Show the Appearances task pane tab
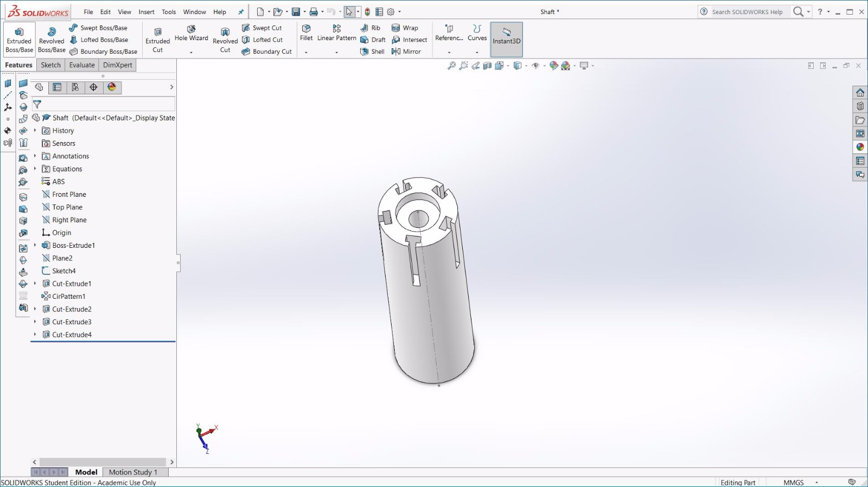868x487 pixels. tap(860, 147)
